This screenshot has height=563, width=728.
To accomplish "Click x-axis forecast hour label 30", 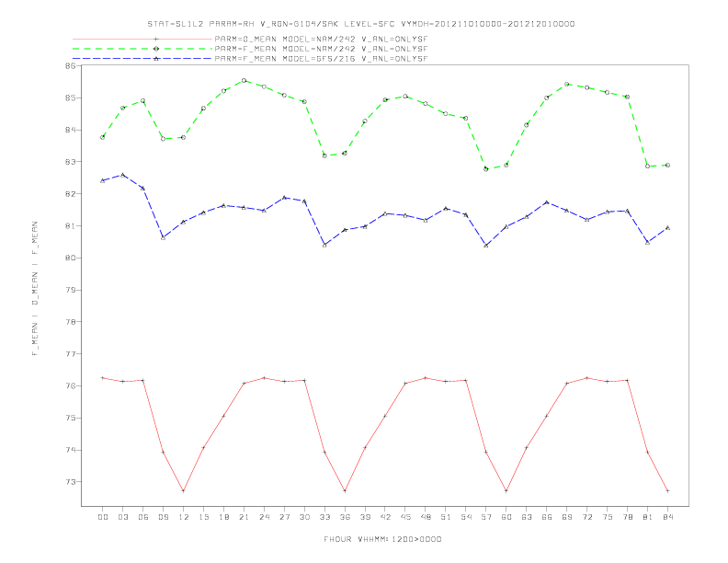I will click(x=304, y=517).
